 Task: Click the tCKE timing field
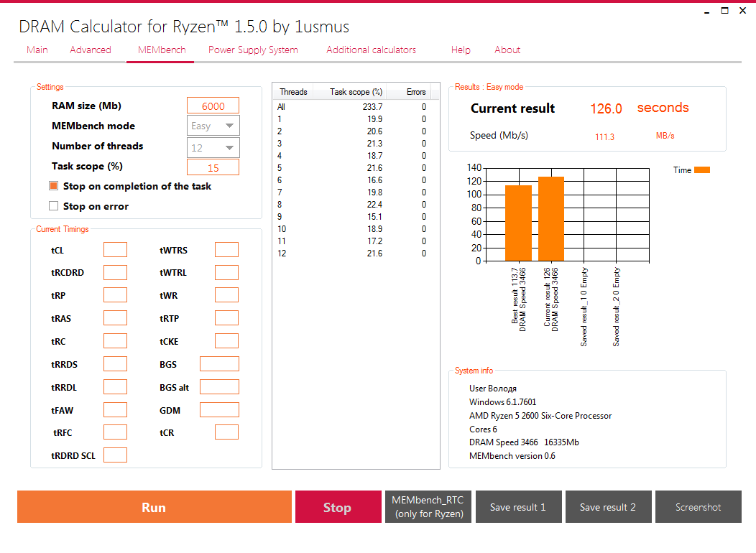point(226,341)
